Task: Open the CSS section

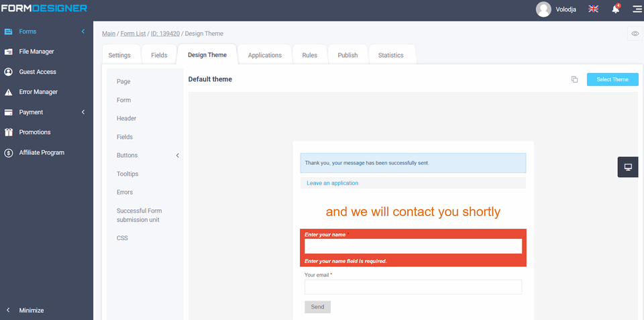Action: pyautogui.click(x=122, y=238)
